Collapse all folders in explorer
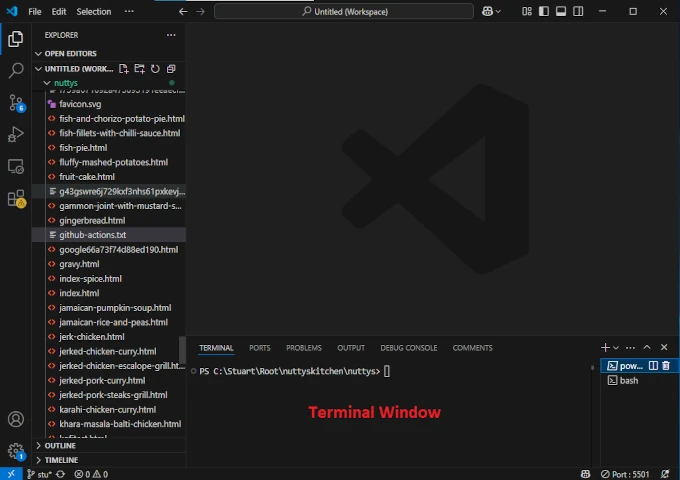680x480 pixels. coord(171,69)
